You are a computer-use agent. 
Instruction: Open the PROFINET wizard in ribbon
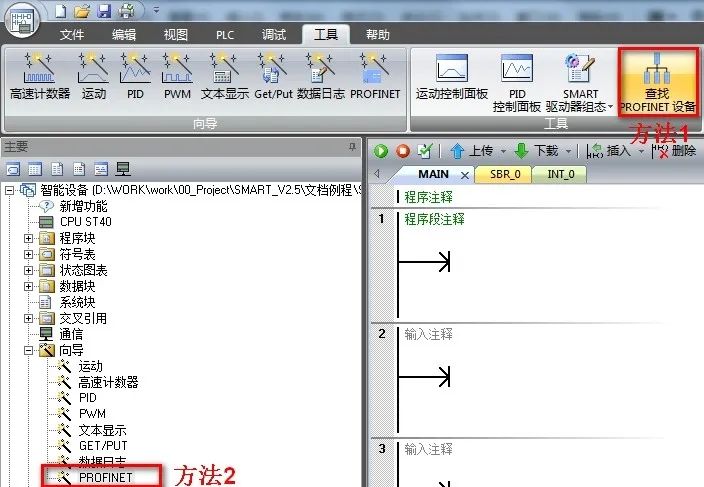click(374, 76)
